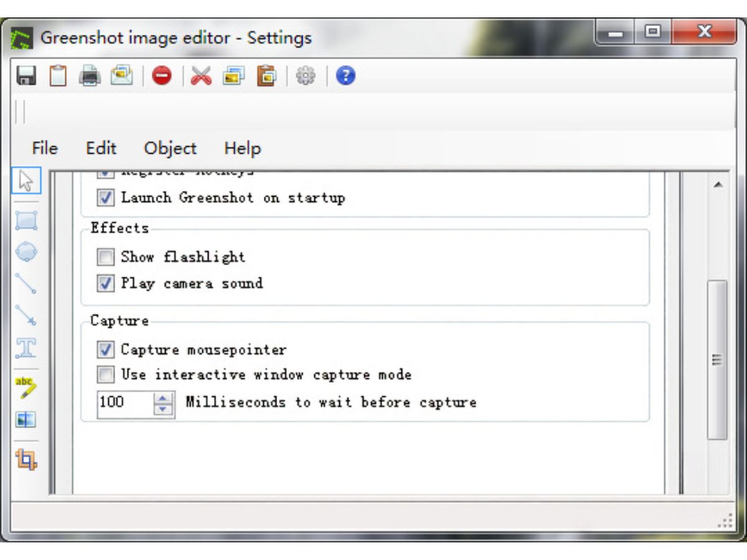Enable Show flashlight checkbox
Image resolution: width=747 pixels, height=560 pixels.
[106, 257]
